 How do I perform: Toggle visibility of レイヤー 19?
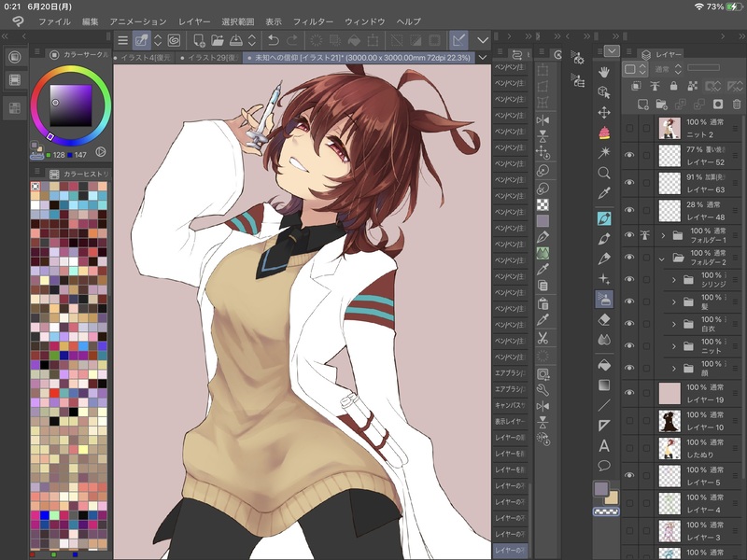pyautogui.click(x=629, y=393)
